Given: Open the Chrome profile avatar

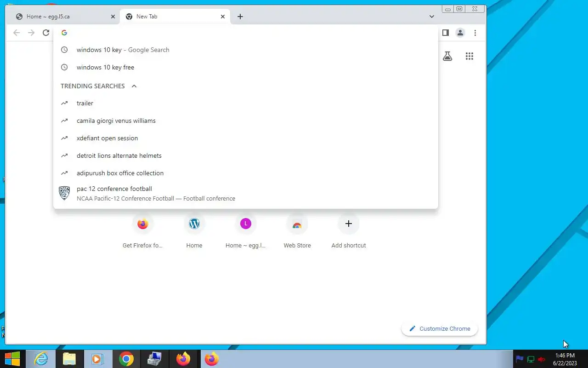Looking at the screenshot, I should click(x=460, y=33).
